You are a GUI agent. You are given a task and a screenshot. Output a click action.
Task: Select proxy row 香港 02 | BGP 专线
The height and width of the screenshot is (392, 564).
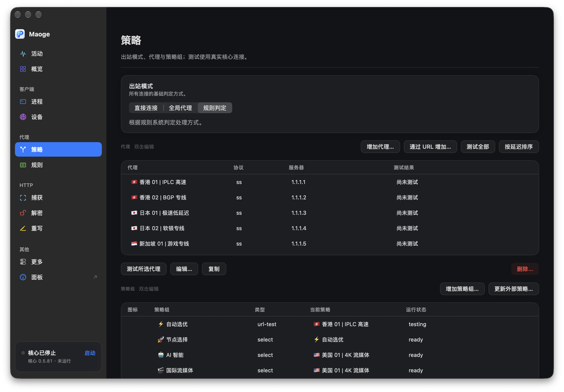point(330,198)
